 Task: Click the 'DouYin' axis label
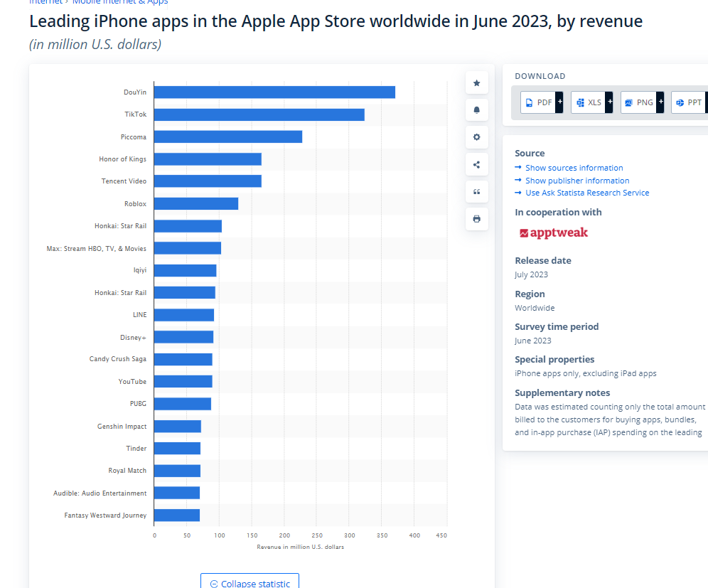click(x=135, y=92)
